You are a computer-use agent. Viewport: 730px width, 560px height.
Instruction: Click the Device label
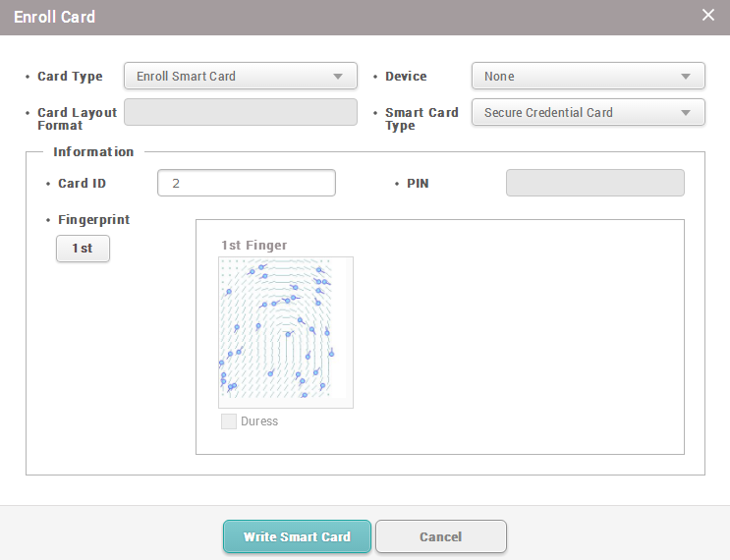(406, 77)
